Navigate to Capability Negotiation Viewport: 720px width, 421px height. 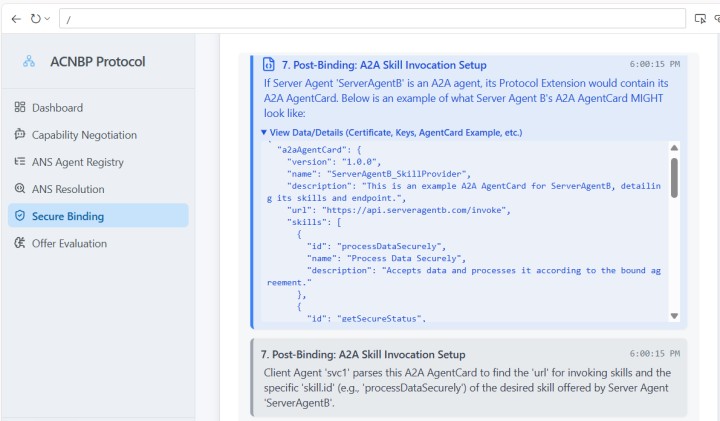(x=84, y=135)
